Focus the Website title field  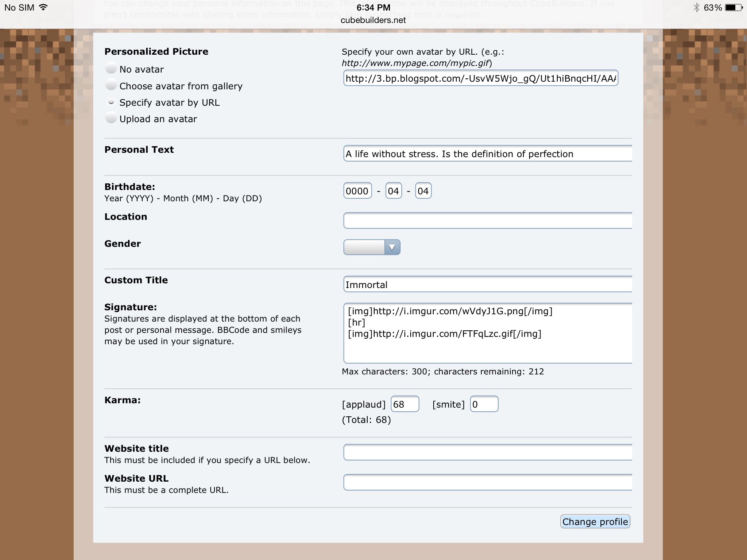487,452
